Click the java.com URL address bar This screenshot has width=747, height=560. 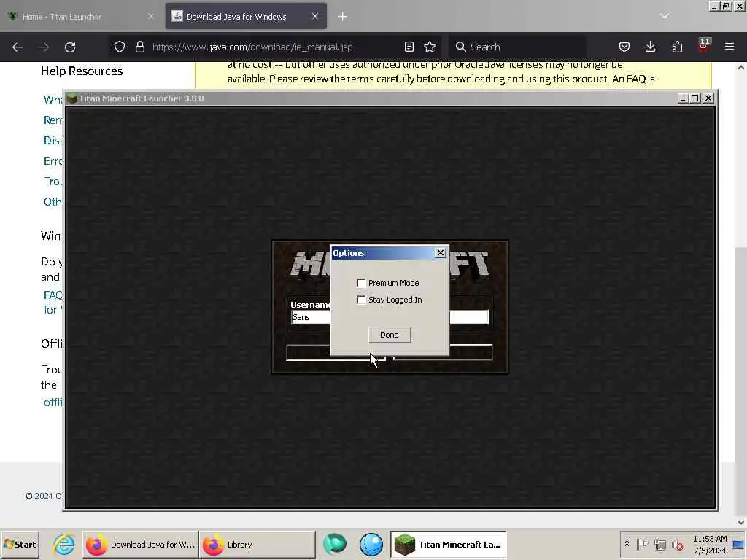click(x=252, y=47)
